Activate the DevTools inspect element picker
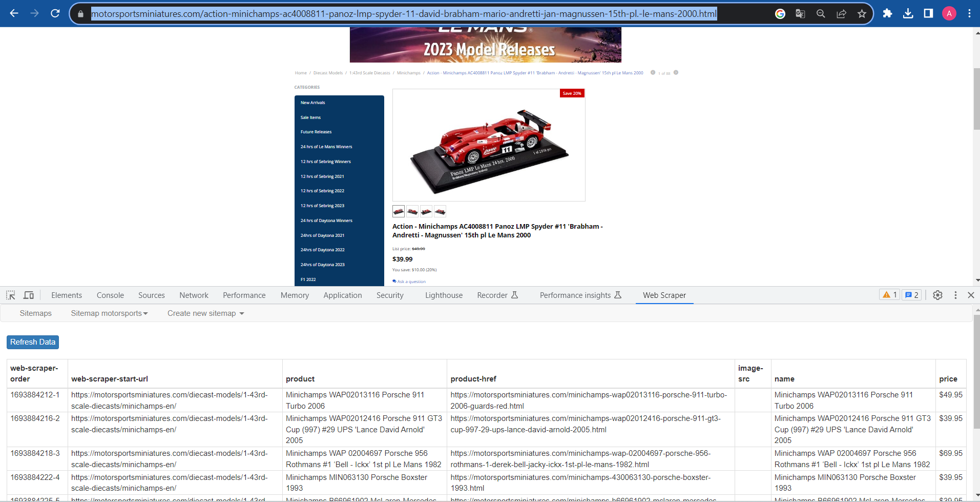The height and width of the screenshot is (502, 980). coord(11,295)
